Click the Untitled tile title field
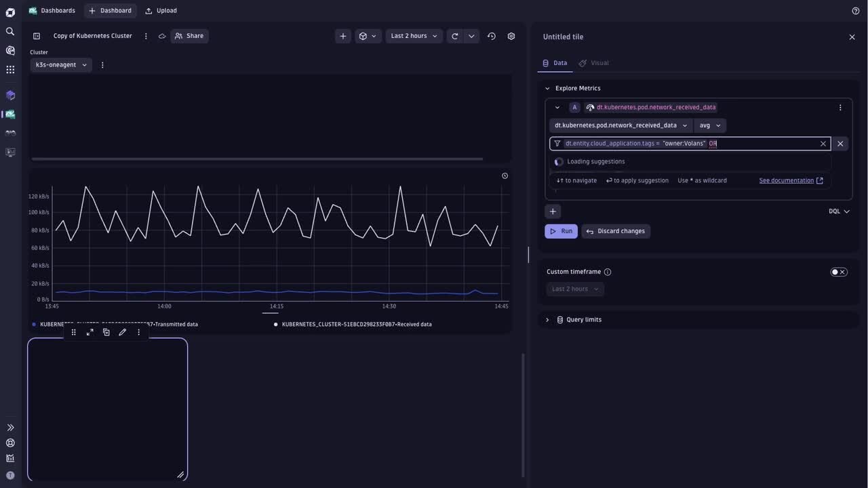 (563, 37)
